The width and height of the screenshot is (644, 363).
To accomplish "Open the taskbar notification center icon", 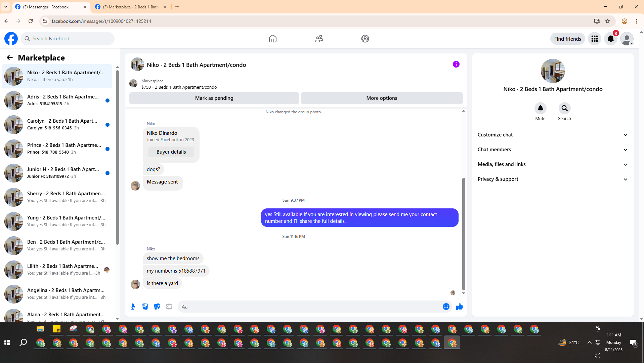I will click(x=633, y=342).
